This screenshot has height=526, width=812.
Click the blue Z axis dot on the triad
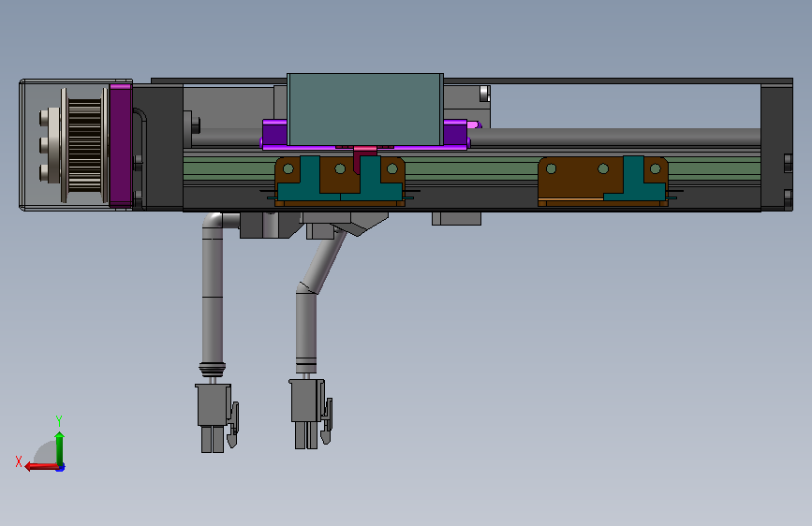[x=61, y=468]
